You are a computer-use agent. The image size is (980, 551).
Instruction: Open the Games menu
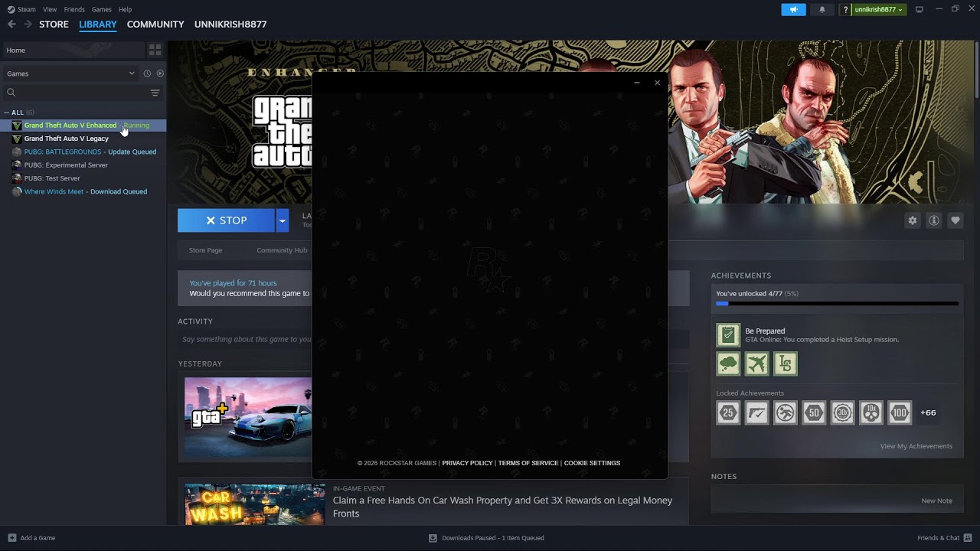pos(101,9)
